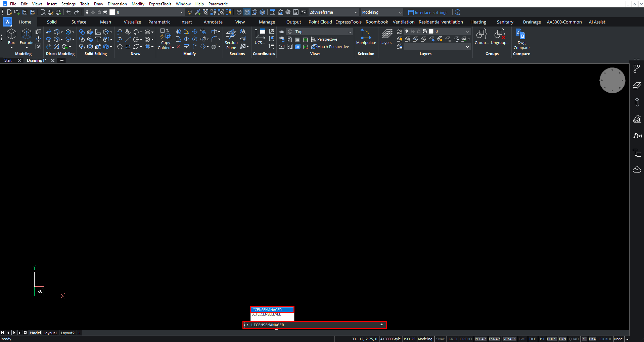Image resolution: width=644 pixels, height=342 pixels.
Task: Open the Modeling workspace dropdown
Action: [x=382, y=12]
